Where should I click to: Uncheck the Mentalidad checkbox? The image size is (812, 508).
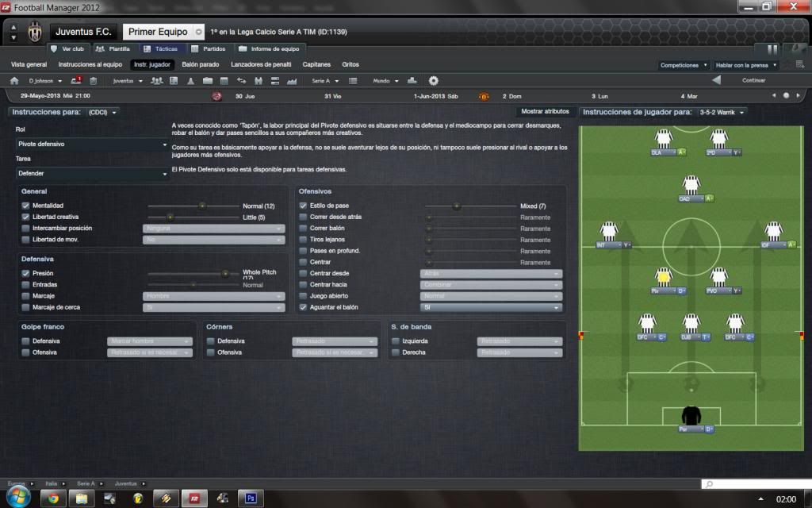(25, 206)
